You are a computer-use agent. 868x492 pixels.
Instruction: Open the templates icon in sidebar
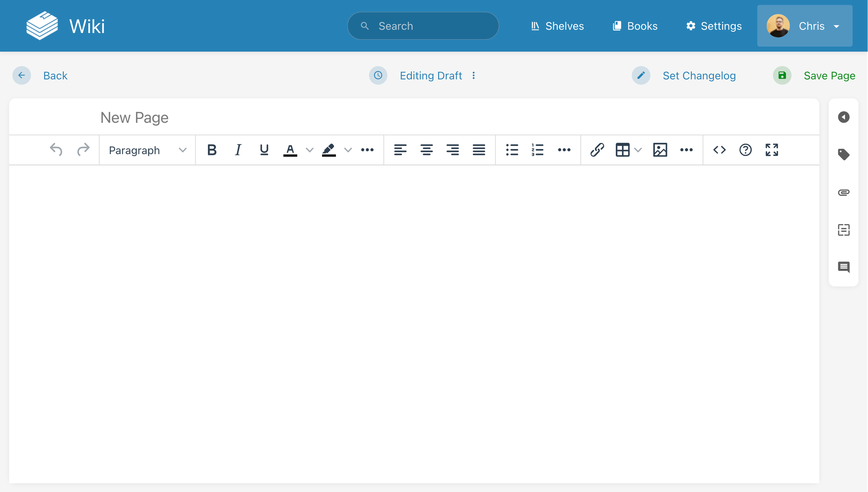coord(843,230)
